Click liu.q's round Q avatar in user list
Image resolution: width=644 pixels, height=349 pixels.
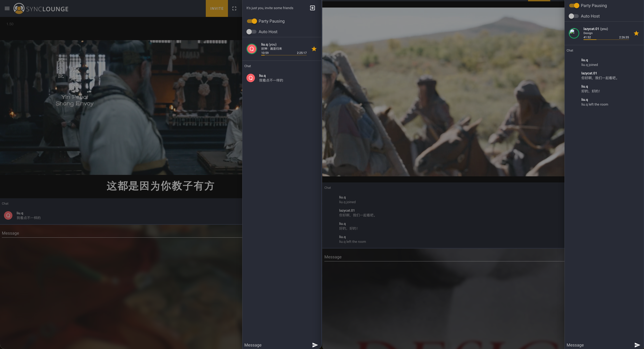(x=252, y=49)
